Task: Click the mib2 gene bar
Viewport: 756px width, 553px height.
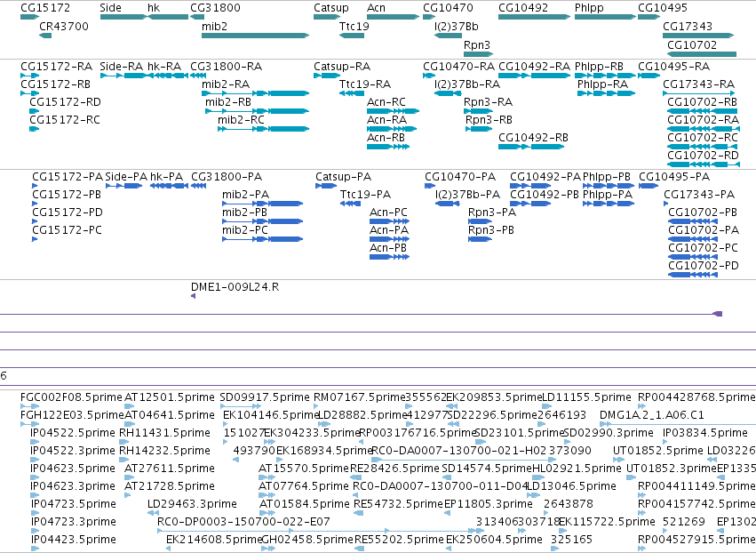Action: (x=255, y=36)
